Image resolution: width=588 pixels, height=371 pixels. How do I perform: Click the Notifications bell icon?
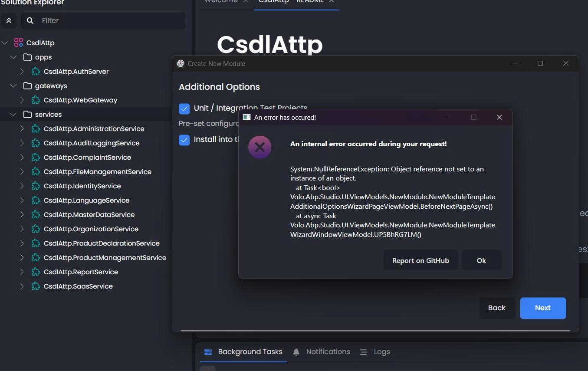(296, 352)
